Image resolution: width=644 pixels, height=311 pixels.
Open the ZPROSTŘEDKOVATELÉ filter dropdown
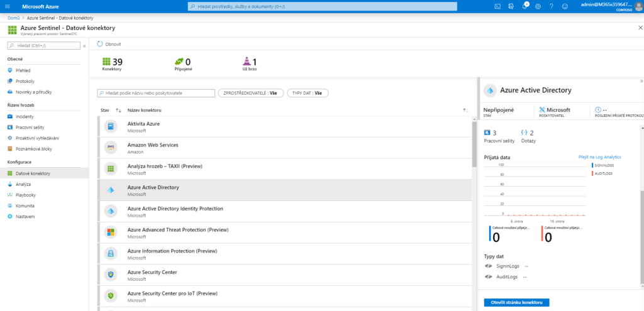[250, 93]
